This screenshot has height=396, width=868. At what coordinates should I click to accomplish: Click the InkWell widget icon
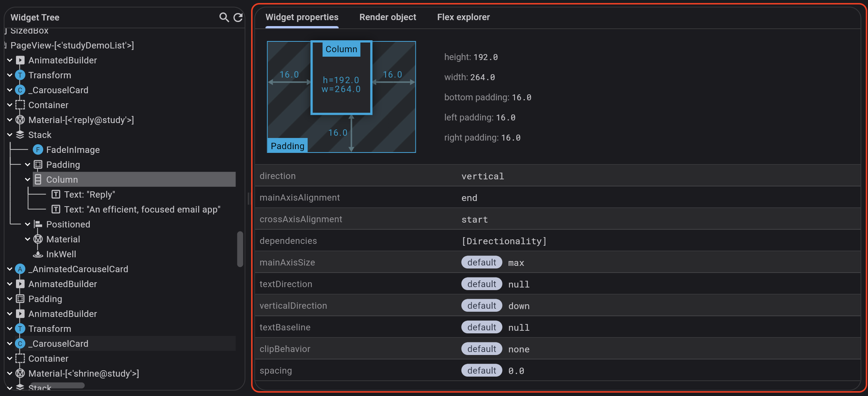coord(38,254)
